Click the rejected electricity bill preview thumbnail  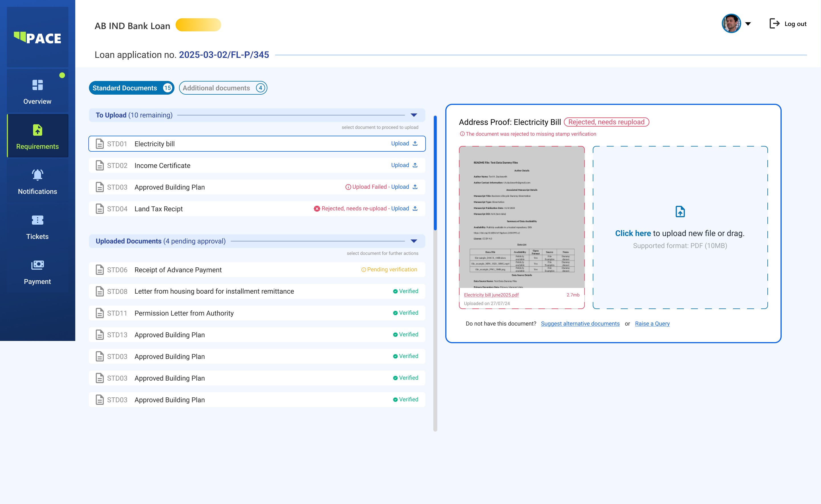(x=521, y=217)
